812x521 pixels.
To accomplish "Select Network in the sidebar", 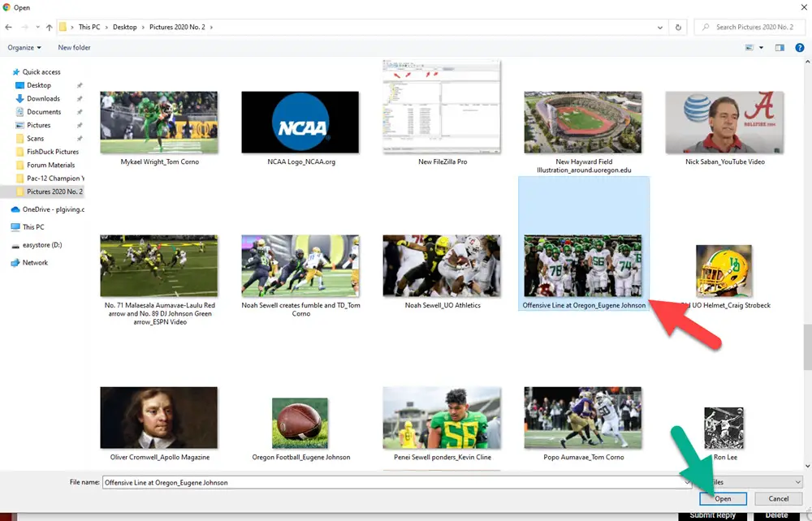I will point(35,263).
